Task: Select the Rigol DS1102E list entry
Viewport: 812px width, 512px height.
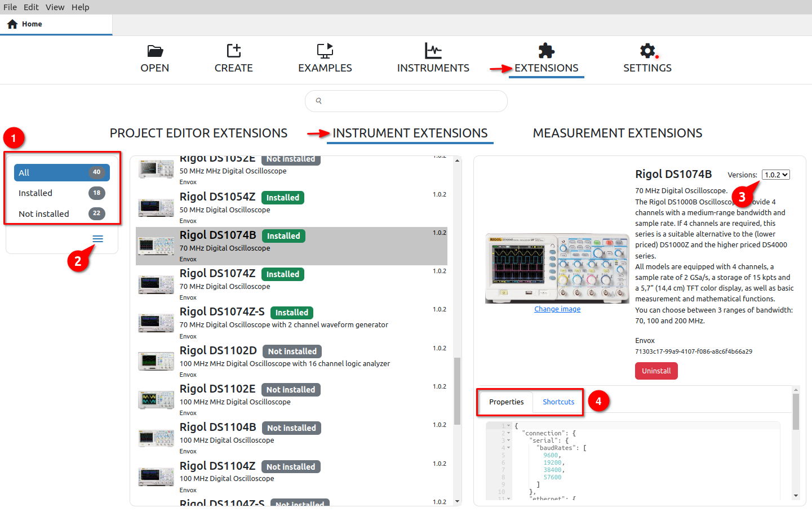Action: tap(291, 399)
